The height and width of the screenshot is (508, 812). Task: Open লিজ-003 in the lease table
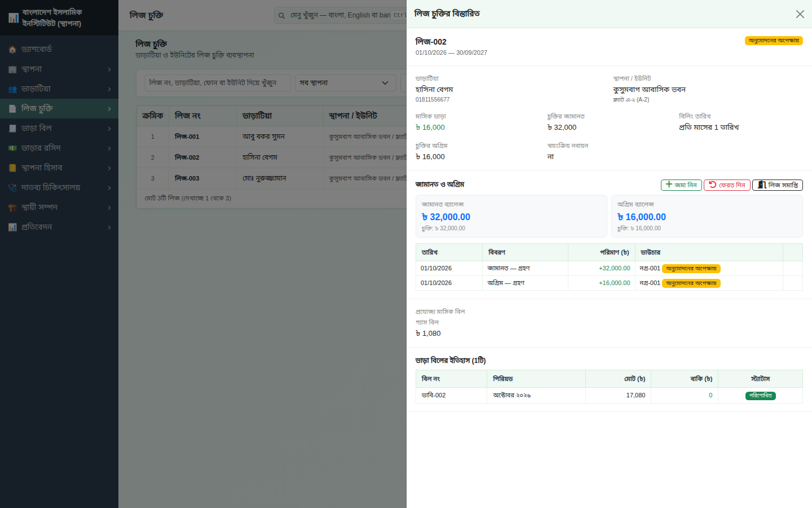[x=187, y=178]
